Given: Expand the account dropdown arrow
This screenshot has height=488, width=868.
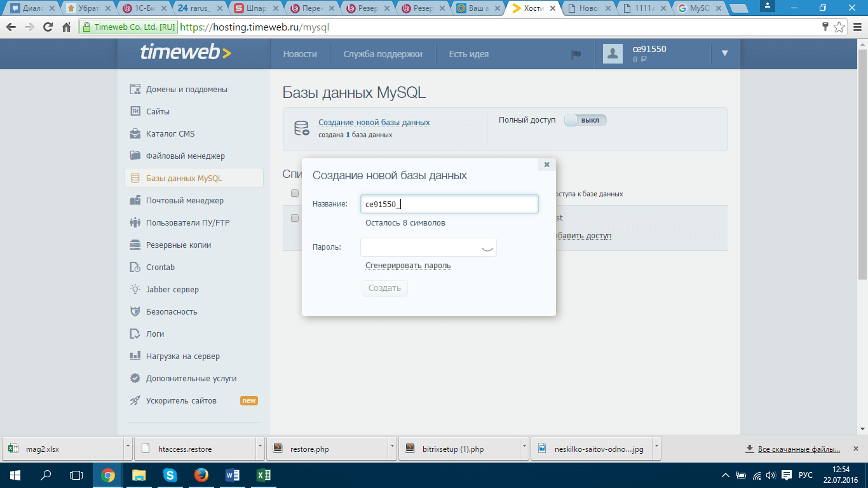Looking at the screenshot, I should [725, 53].
